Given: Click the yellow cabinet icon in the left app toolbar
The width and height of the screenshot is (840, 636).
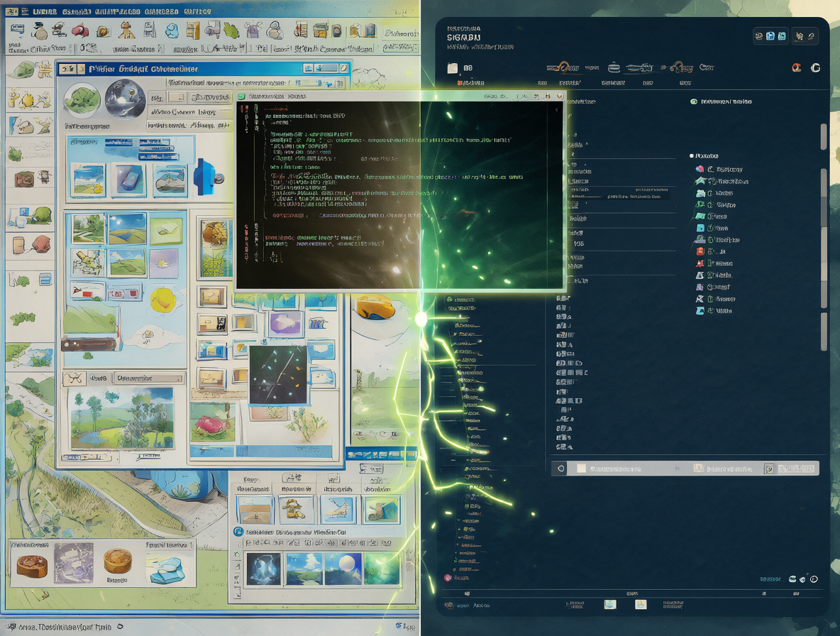Looking at the screenshot, I should [x=193, y=30].
